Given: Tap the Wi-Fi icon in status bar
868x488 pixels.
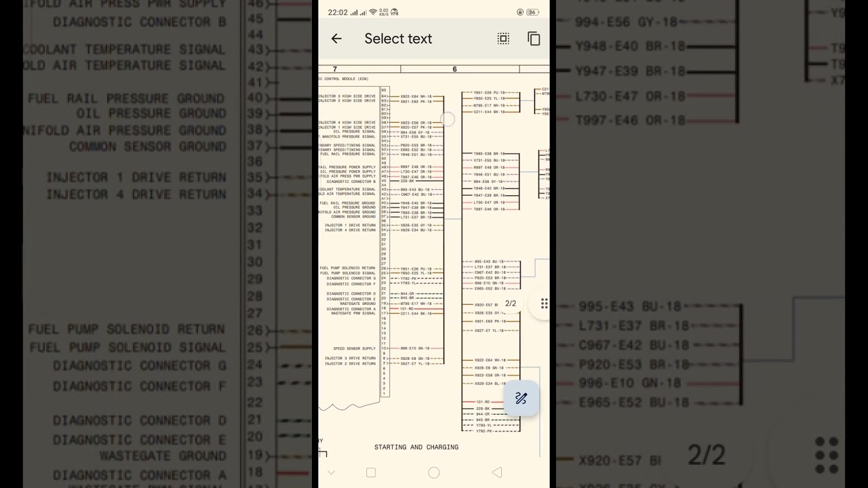Looking at the screenshot, I should pos(373,12).
